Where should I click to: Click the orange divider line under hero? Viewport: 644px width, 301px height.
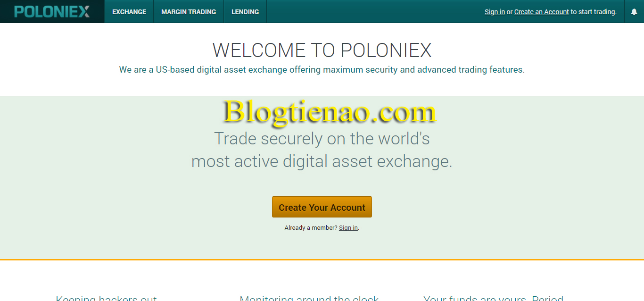[x=322, y=259]
